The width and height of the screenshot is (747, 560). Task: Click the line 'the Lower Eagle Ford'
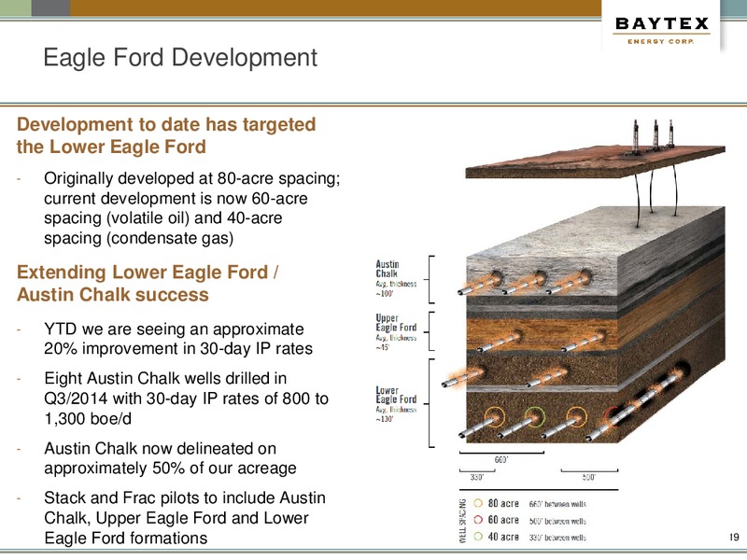[111, 147]
